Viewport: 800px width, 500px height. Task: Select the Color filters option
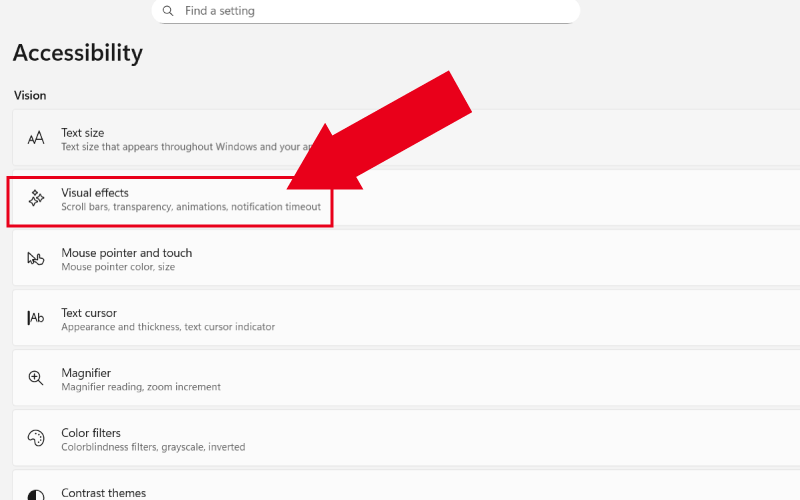pyautogui.click(x=91, y=433)
